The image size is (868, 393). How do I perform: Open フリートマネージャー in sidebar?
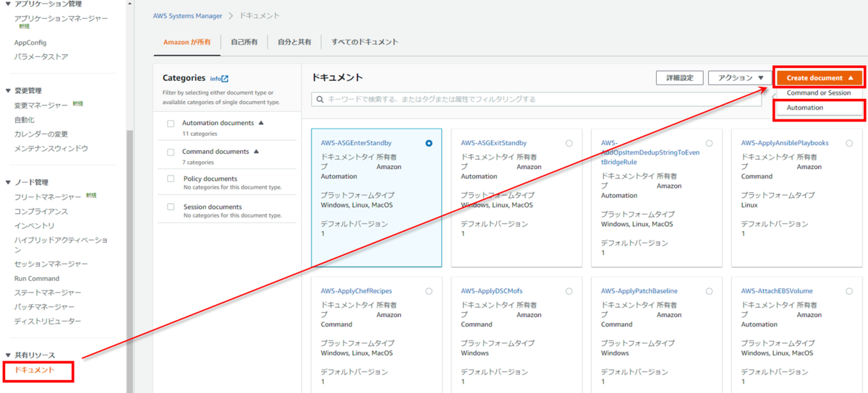(x=48, y=197)
